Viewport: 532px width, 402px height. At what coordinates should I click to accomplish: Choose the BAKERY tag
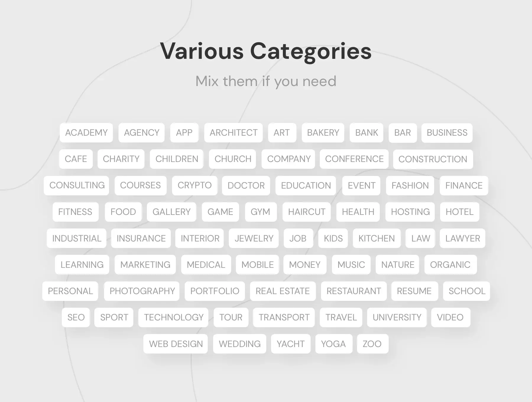(x=323, y=133)
